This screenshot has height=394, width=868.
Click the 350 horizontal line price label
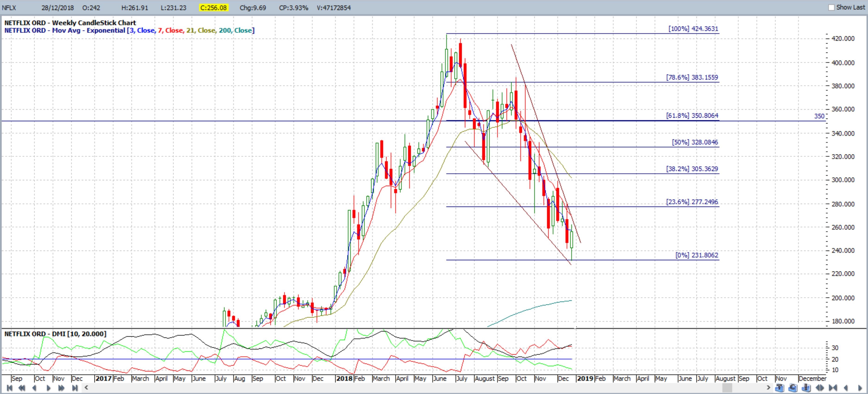point(819,116)
